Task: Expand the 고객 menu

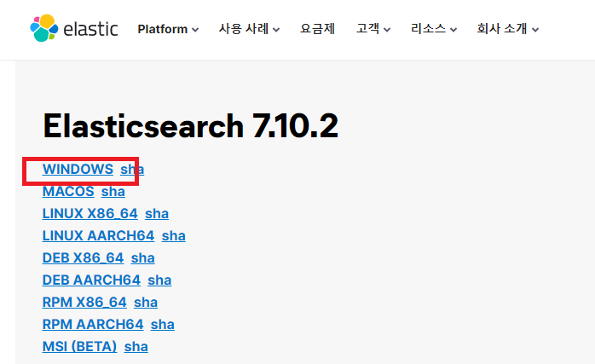Action: click(x=373, y=29)
